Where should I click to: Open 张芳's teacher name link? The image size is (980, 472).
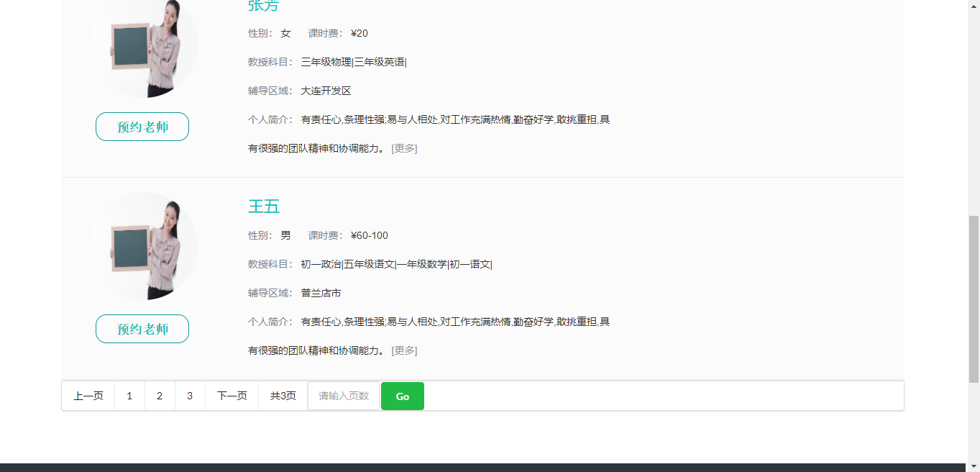click(264, 6)
